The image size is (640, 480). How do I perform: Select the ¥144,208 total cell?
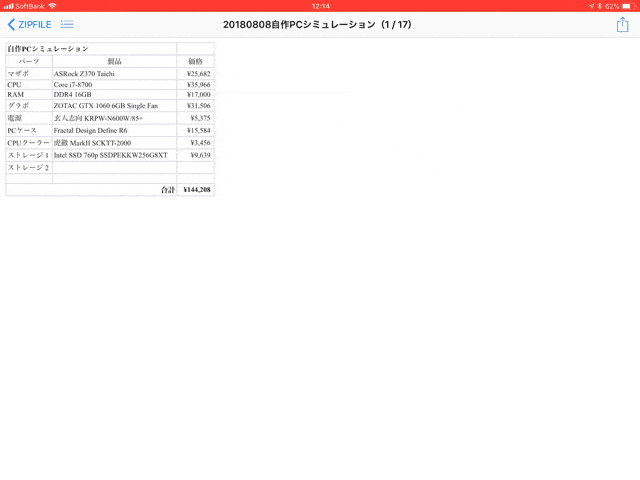(196, 189)
